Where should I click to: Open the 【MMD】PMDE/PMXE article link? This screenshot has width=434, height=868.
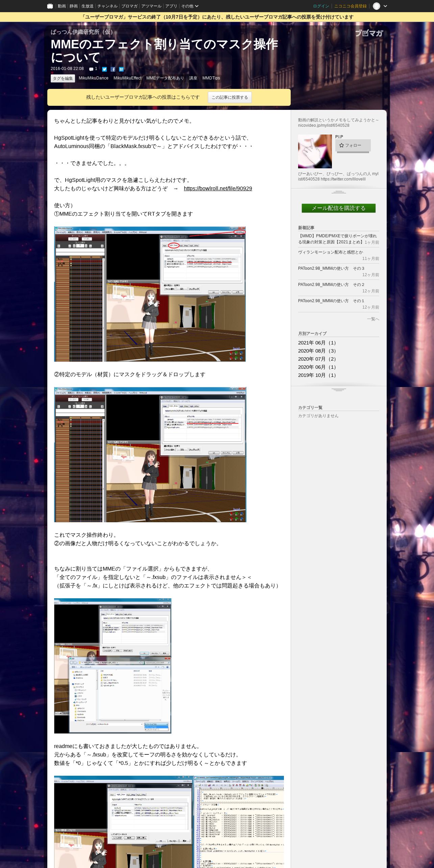337,239
